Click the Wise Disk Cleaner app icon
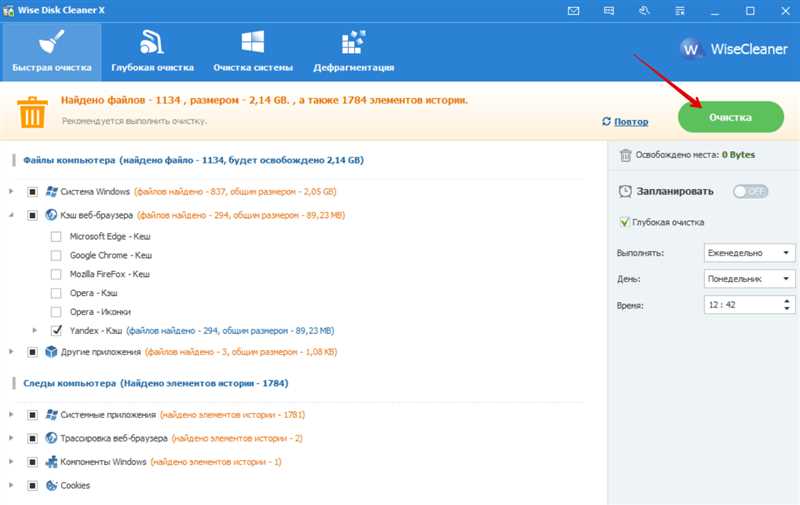800x505 pixels. point(8,10)
